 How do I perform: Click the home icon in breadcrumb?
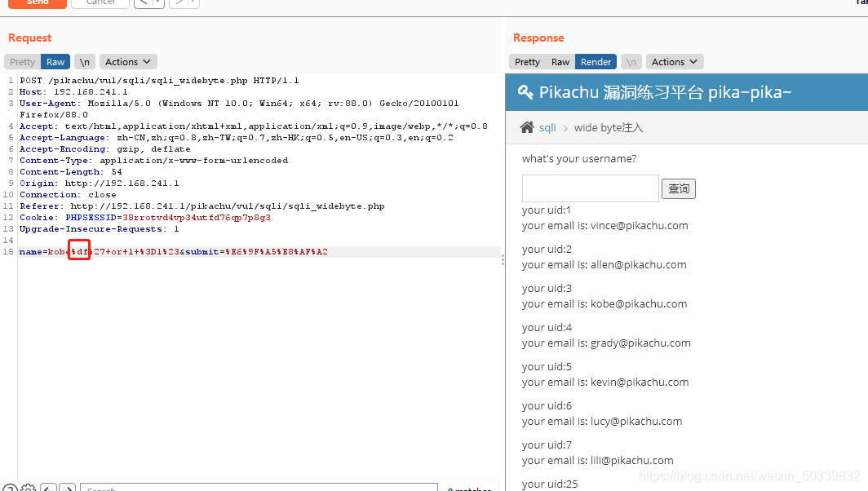(x=527, y=127)
